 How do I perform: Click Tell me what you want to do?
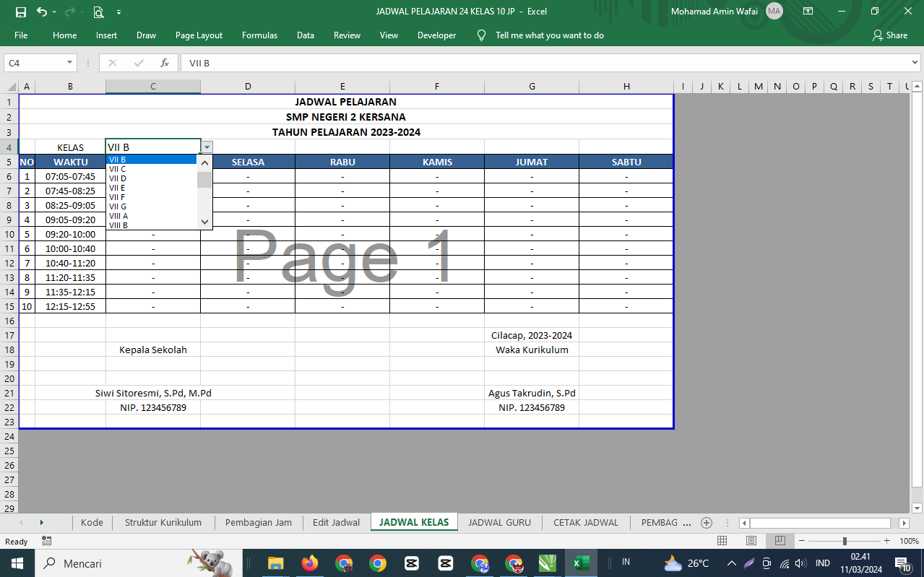click(549, 35)
